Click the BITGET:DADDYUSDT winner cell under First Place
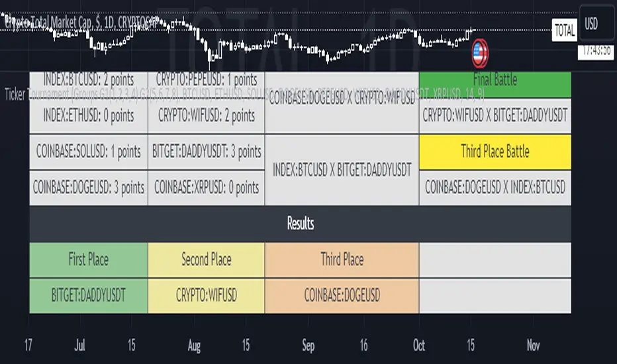This screenshot has width=617, height=364. tap(89, 295)
